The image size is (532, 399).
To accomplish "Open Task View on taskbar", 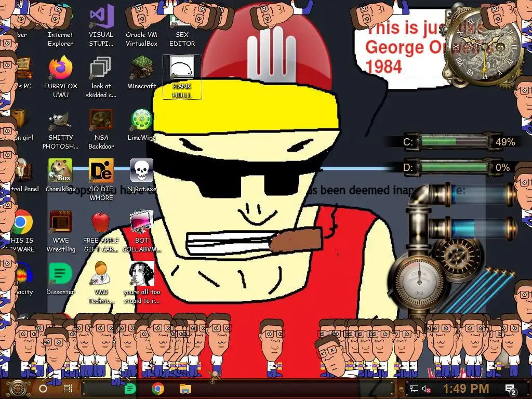I will click(x=68, y=389).
